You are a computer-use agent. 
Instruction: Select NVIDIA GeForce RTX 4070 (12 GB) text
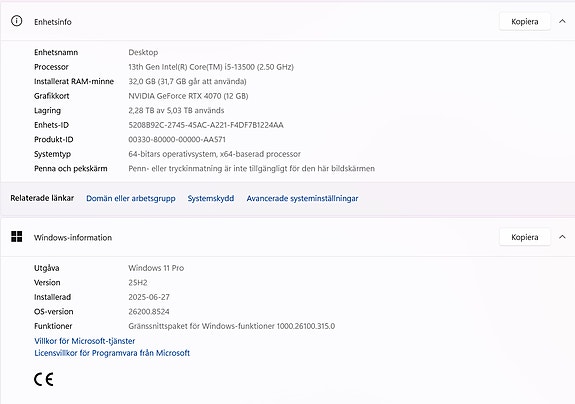click(188, 96)
